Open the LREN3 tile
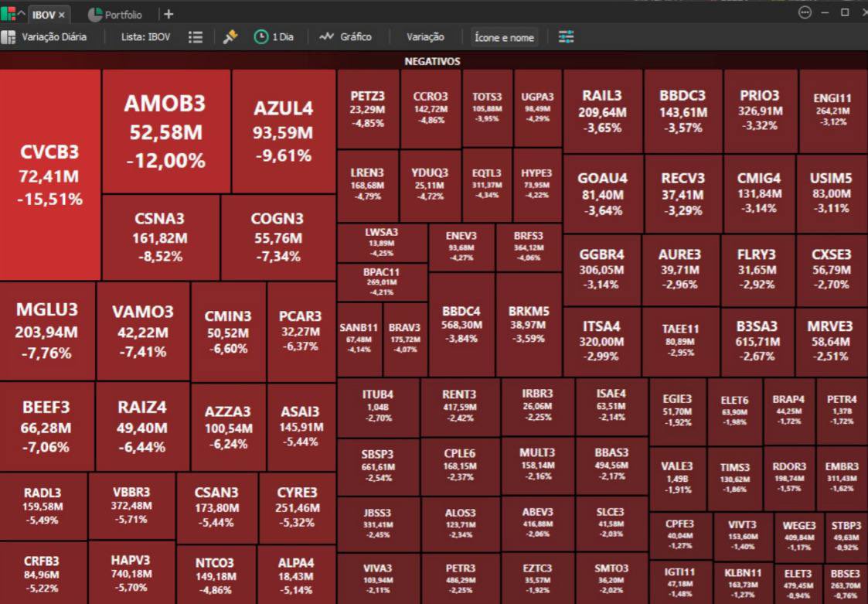This screenshot has width=868, height=604. [x=367, y=185]
